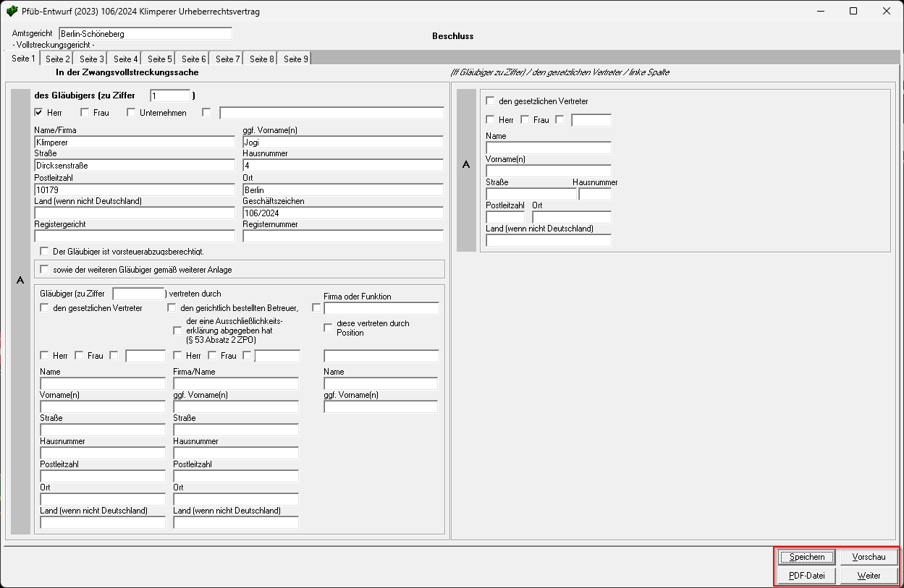Click the green application icon in title bar

pos(12,12)
